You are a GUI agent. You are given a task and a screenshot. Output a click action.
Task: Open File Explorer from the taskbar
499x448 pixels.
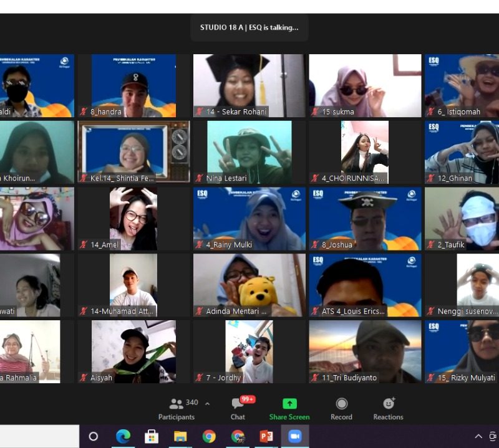180,436
